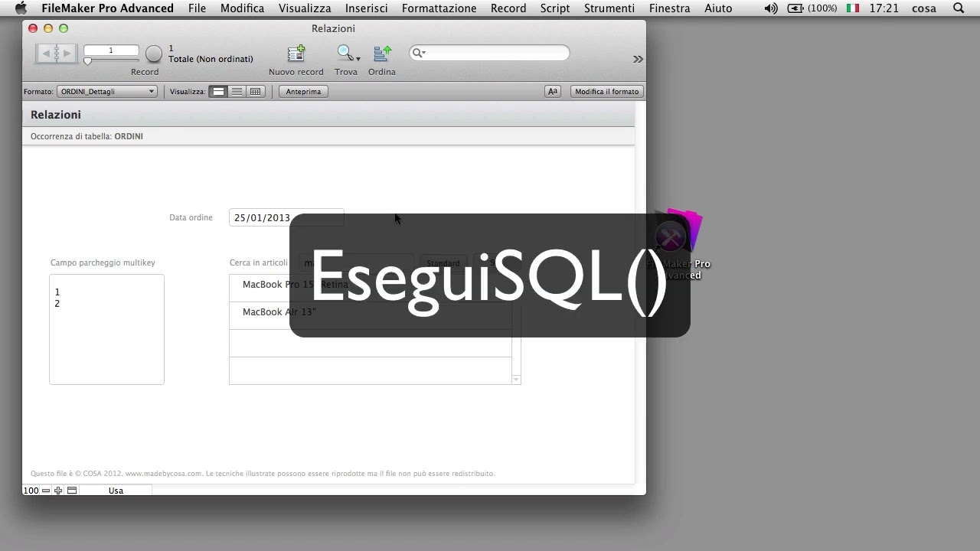This screenshot has width=980, height=551.
Task: Open the Apple menu
Action: [21, 8]
